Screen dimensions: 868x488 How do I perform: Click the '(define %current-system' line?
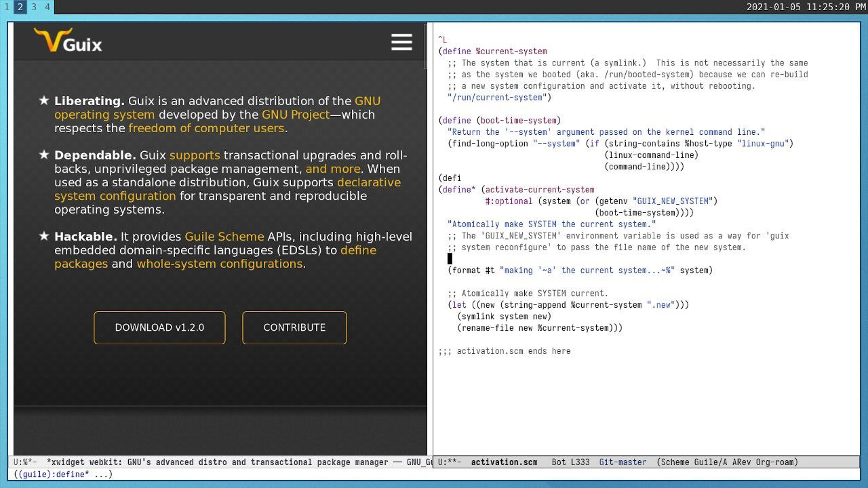(x=493, y=52)
